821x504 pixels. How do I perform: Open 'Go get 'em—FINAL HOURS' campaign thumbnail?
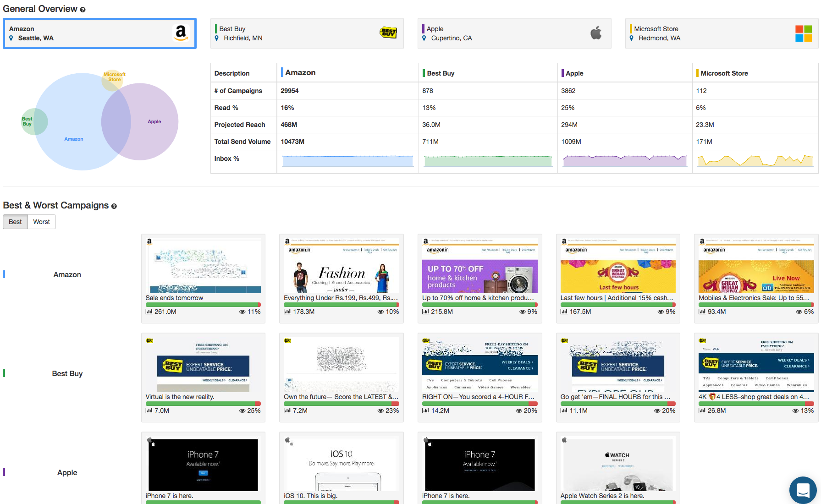[x=618, y=365]
